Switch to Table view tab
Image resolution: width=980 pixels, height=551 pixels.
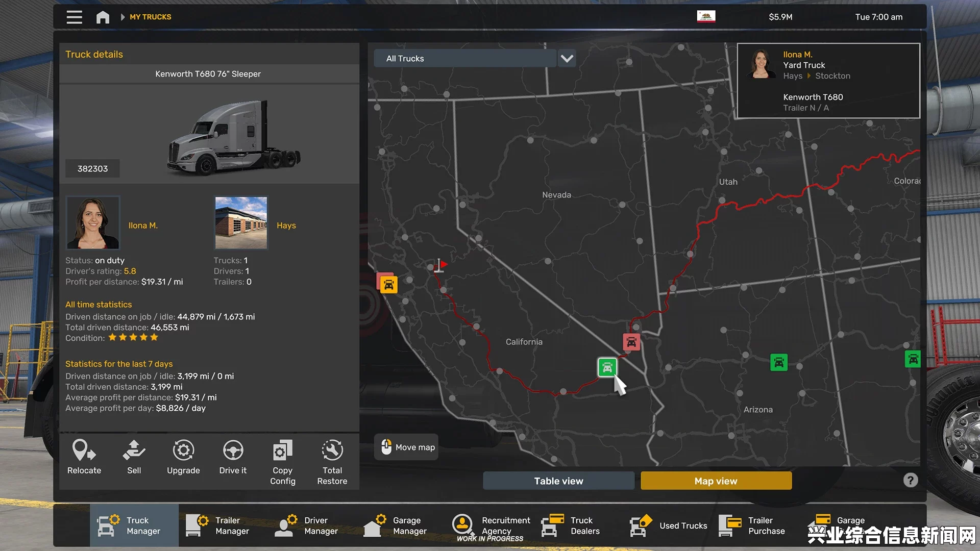558,481
